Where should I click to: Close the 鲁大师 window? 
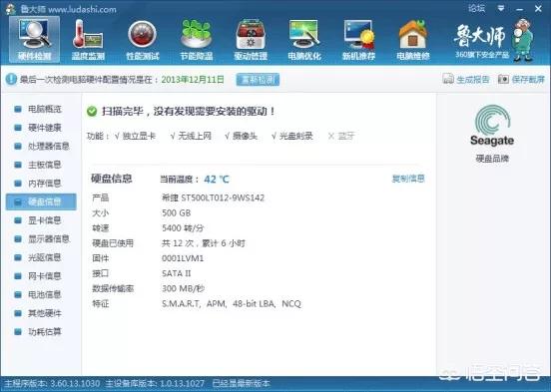(x=538, y=9)
